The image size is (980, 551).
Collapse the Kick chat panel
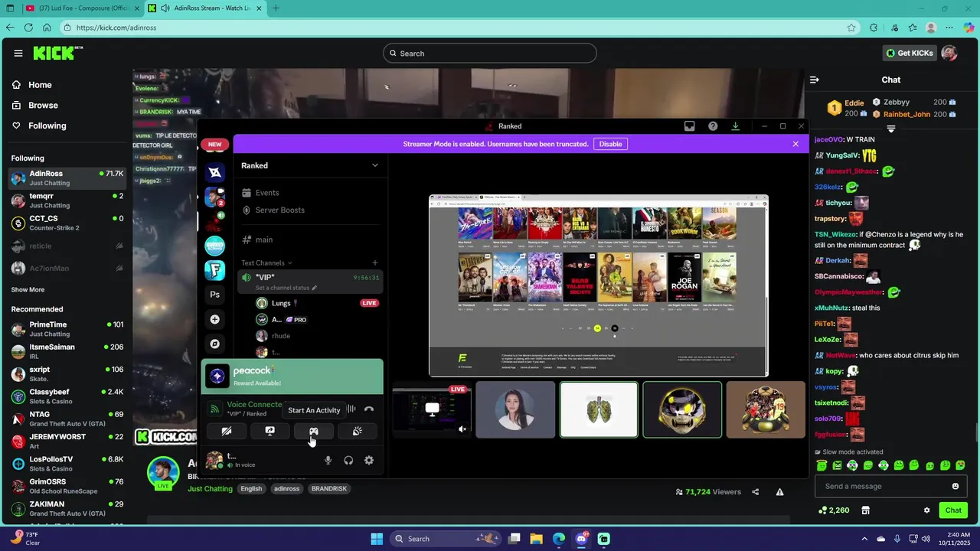click(x=815, y=80)
